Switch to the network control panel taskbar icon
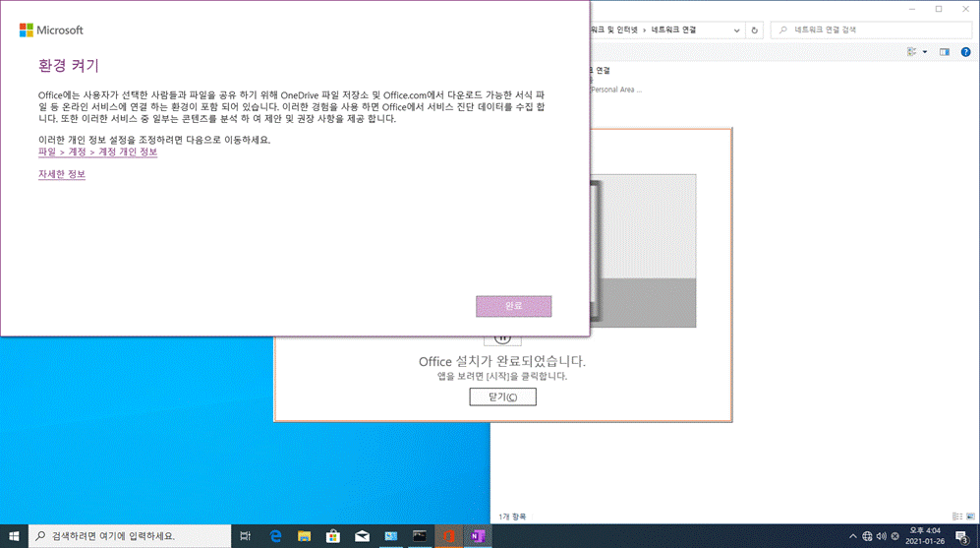 click(391, 536)
